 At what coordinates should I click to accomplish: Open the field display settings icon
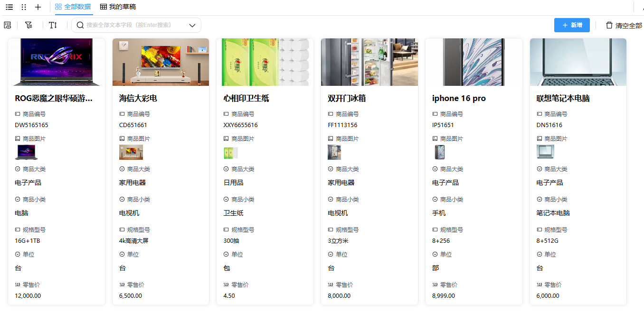coord(8,25)
